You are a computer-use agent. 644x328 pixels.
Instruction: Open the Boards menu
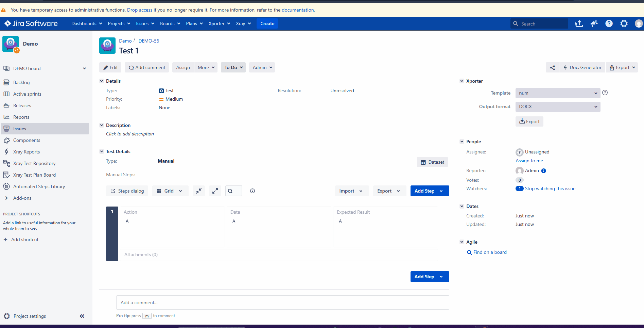click(x=170, y=23)
